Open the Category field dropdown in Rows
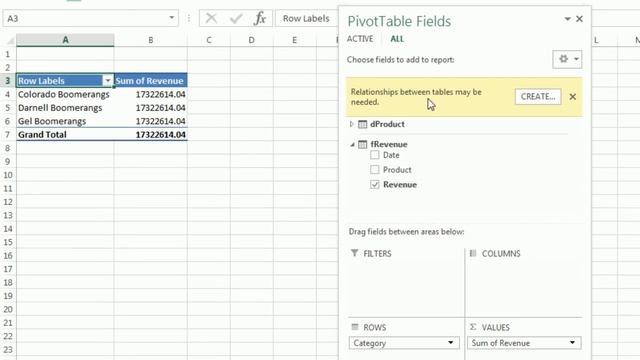This screenshot has height=360, width=640. [x=451, y=343]
